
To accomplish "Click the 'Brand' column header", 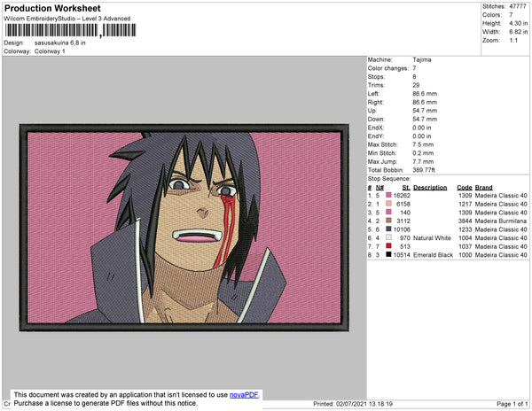I will [x=483, y=188].
